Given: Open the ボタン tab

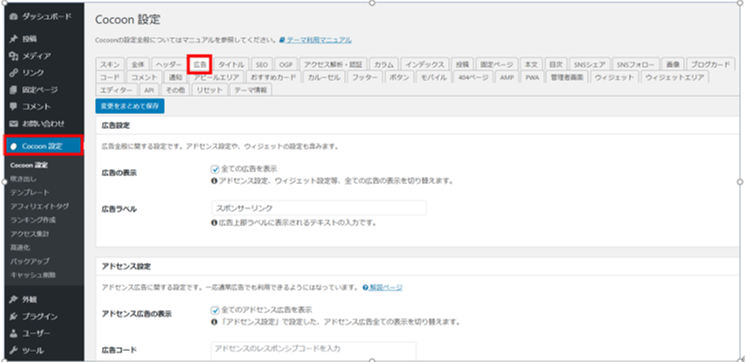Looking at the screenshot, I should 399,77.
